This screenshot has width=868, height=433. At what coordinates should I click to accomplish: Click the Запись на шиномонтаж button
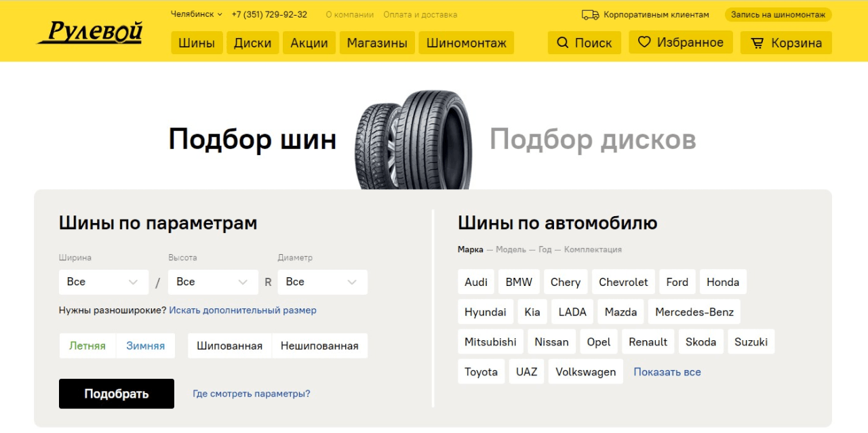(777, 14)
